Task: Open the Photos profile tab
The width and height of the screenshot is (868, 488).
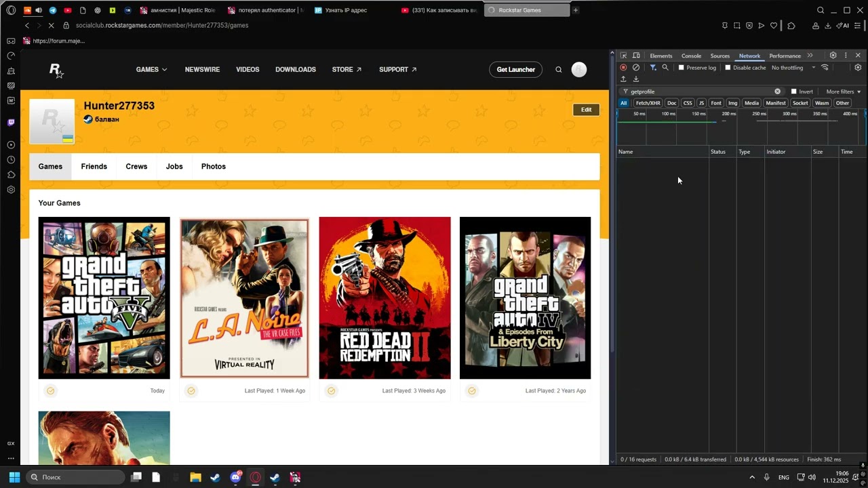Action: point(214,167)
